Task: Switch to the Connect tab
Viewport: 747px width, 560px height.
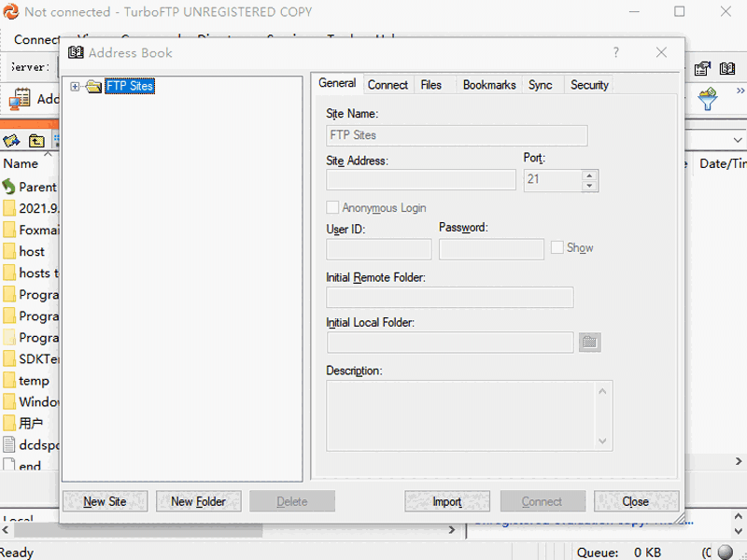Action: click(x=388, y=85)
